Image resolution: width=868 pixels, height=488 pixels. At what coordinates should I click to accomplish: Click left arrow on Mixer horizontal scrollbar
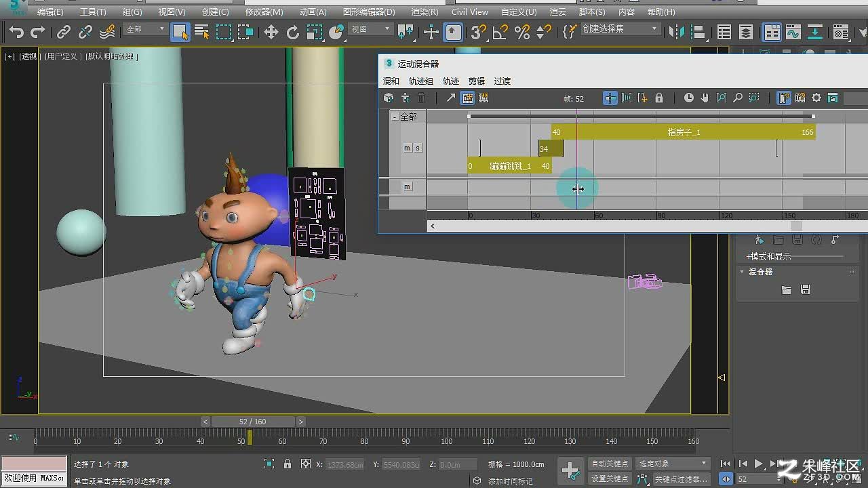click(433, 226)
